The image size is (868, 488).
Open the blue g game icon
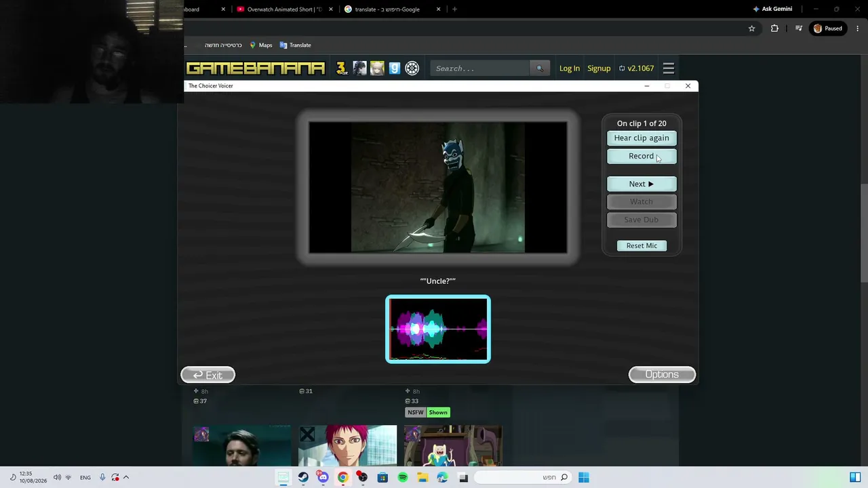pyautogui.click(x=395, y=68)
